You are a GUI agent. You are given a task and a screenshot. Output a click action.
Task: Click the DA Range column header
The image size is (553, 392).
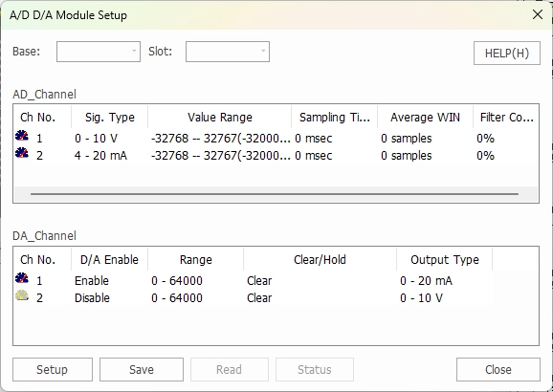pos(196,259)
